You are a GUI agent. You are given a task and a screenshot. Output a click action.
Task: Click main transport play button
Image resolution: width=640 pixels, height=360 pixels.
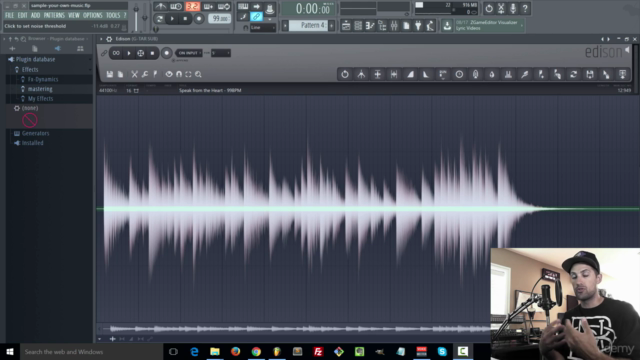point(172,19)
